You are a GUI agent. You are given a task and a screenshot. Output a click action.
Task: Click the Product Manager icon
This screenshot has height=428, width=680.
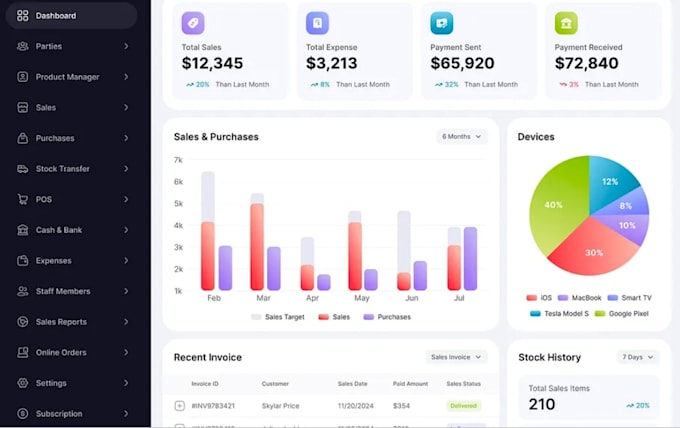pyautogui.click(x=23, y=77)
